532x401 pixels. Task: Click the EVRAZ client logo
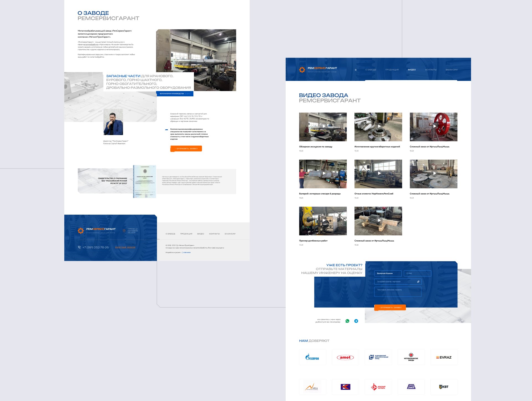[x=444, y=358]
